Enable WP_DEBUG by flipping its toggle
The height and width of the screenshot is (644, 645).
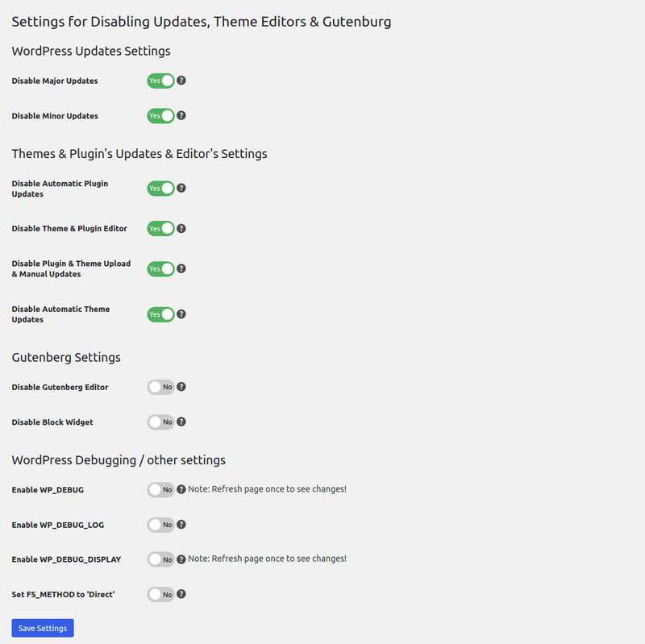(x=161, y=489)
